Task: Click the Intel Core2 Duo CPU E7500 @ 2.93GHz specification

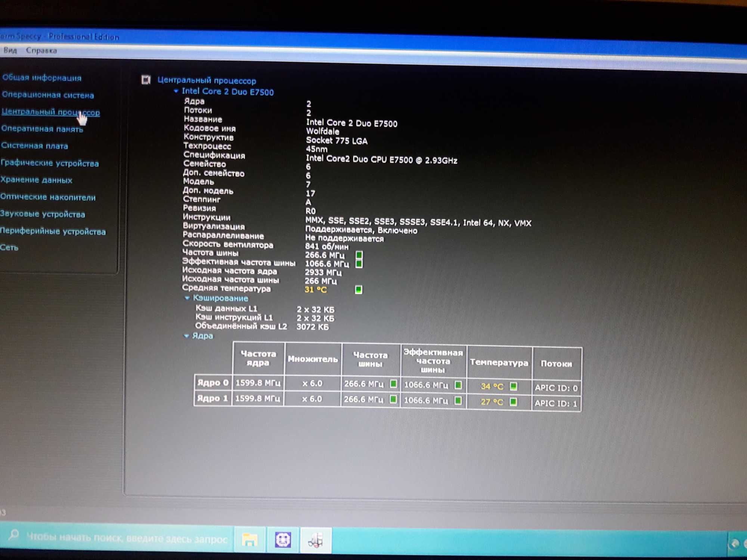Action: click(381, 159)
